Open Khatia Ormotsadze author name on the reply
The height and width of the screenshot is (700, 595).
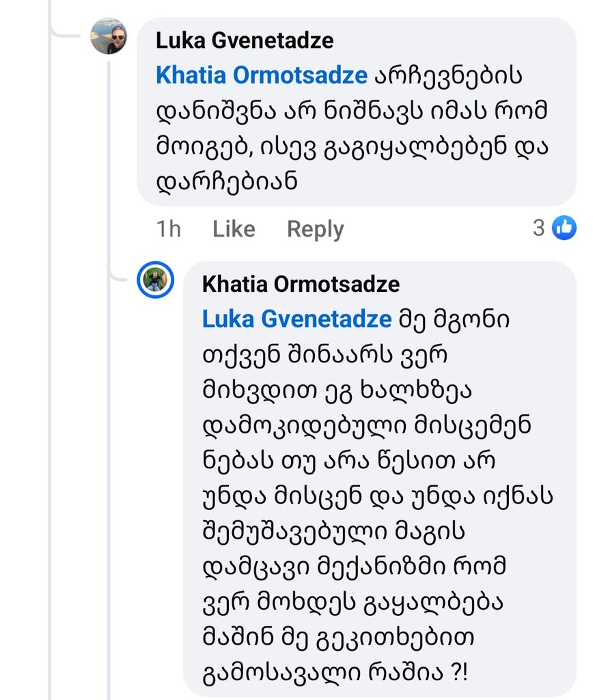[x=301, y=284]
